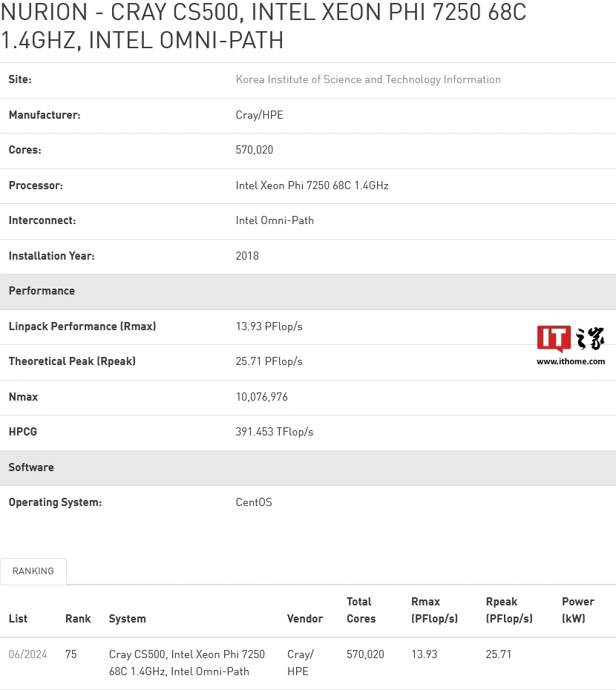
Task: Click the Rmax (PFlop/s) column header
Action: pos(435,610)
